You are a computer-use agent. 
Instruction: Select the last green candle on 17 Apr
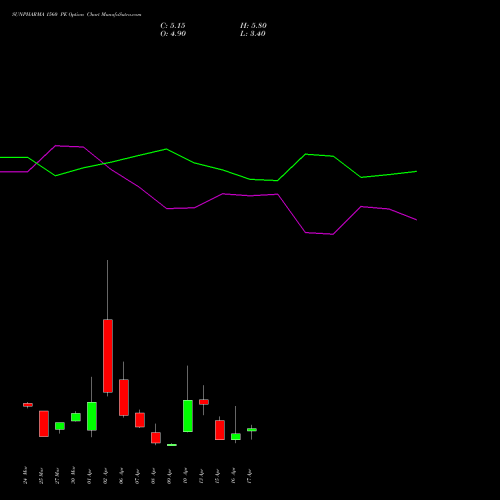252,430
